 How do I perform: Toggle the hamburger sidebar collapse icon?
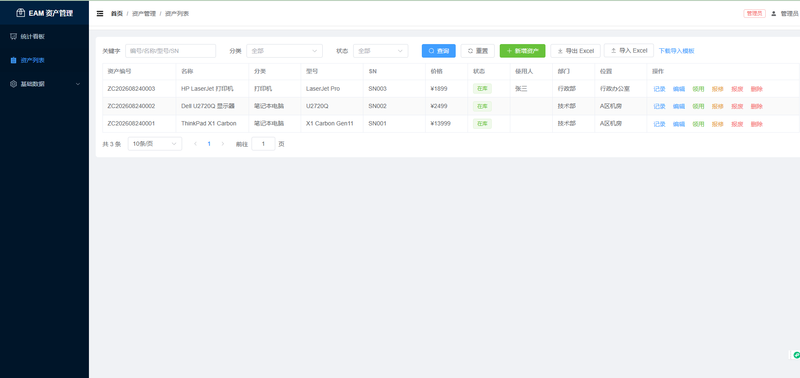[x=100, y=14]
